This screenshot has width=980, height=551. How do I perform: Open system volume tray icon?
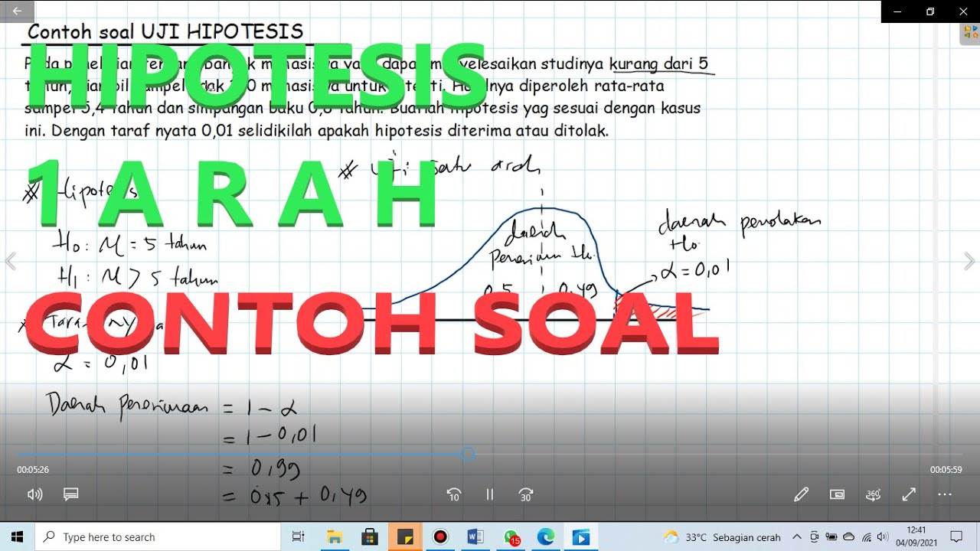click(x=884, y=537)
